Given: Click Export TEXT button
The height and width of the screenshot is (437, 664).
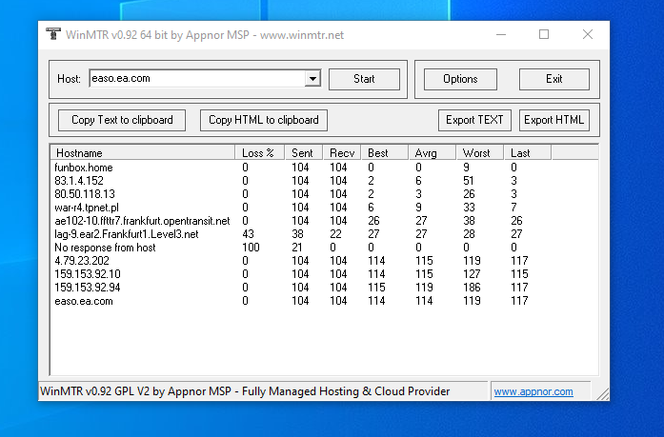Looking at the screenshot, I should click(x=474, y=120).
